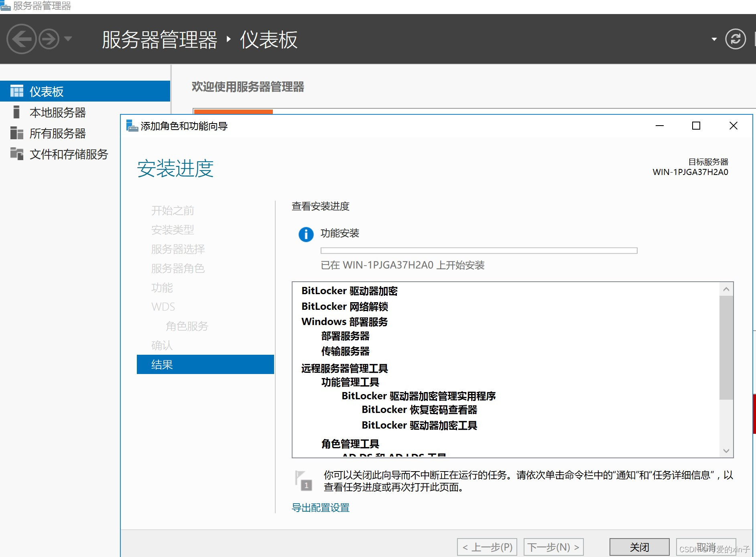Select 仪表板 in the breadcrumb header
The height and width of the screenshot is (557, 756).
click(x=268, y=40)
